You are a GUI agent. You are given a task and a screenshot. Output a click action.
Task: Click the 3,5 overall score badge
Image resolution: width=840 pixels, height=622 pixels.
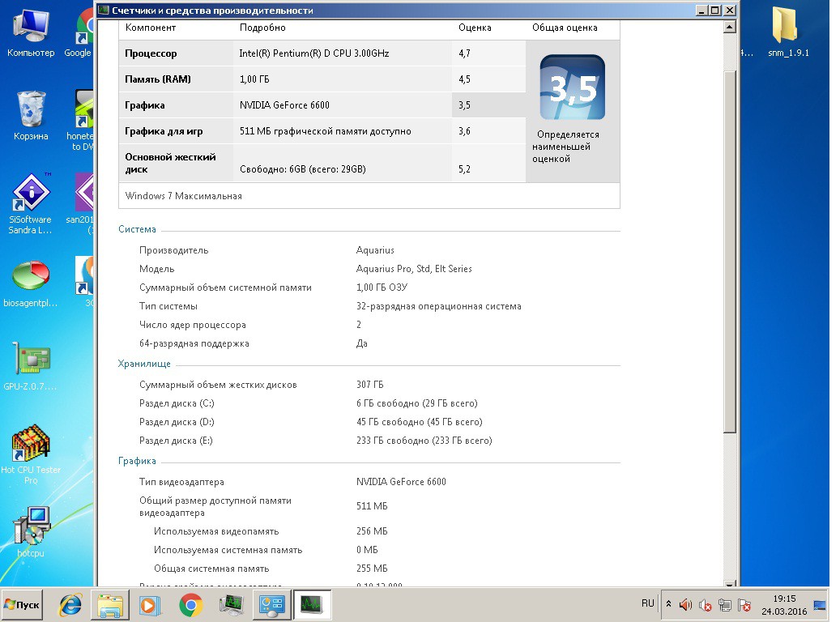[572, 87]
